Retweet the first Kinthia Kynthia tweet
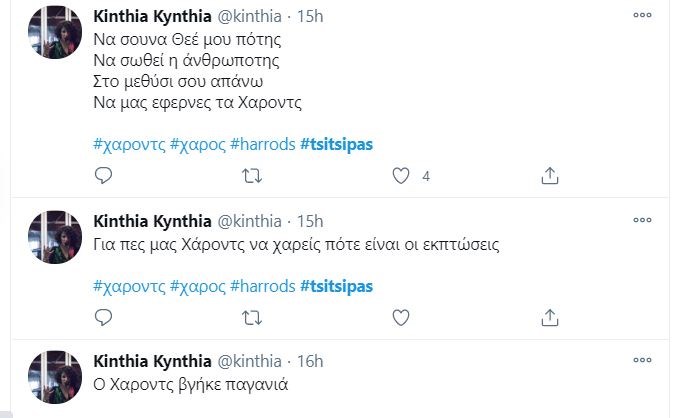The height and width of the screenshot is (418, 675). (252, 176)
